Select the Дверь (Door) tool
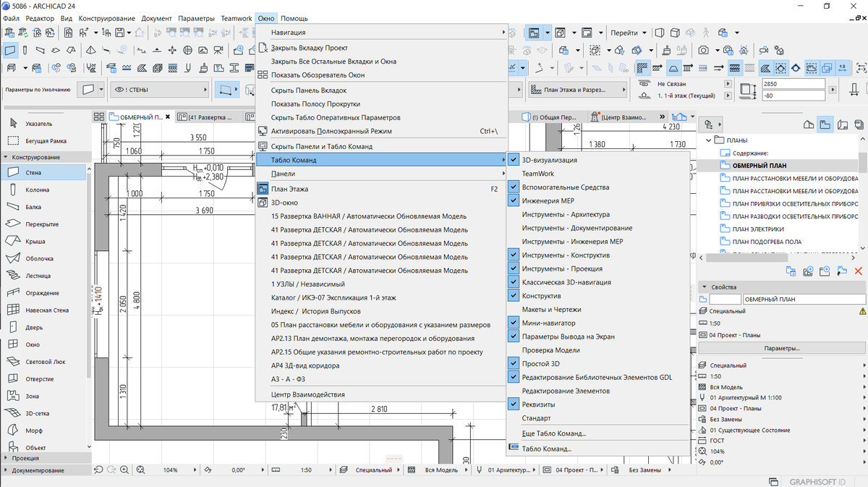 (x=43, y=327)
